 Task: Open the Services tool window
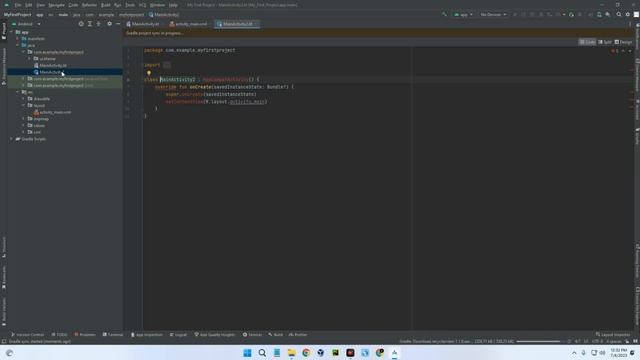click(x=252, y=335)
